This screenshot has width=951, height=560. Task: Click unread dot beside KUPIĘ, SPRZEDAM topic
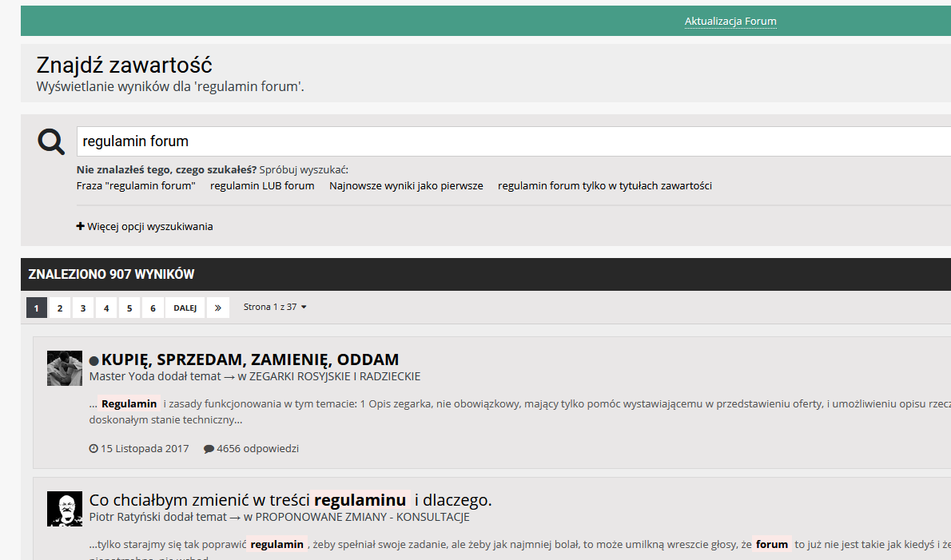coord(94,361)
